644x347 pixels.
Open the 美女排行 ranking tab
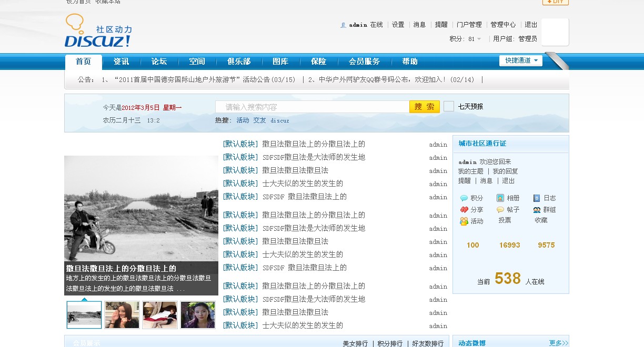[355, 343]
